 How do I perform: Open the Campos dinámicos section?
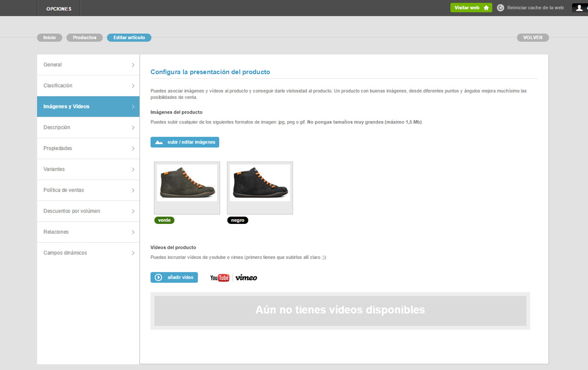pyautogui.click(x=88, y=253)
